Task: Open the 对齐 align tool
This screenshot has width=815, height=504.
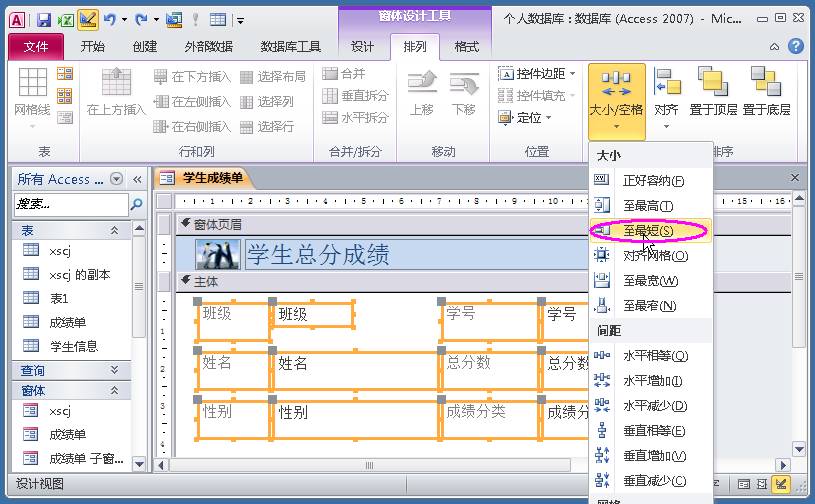Action: [666, 98]
